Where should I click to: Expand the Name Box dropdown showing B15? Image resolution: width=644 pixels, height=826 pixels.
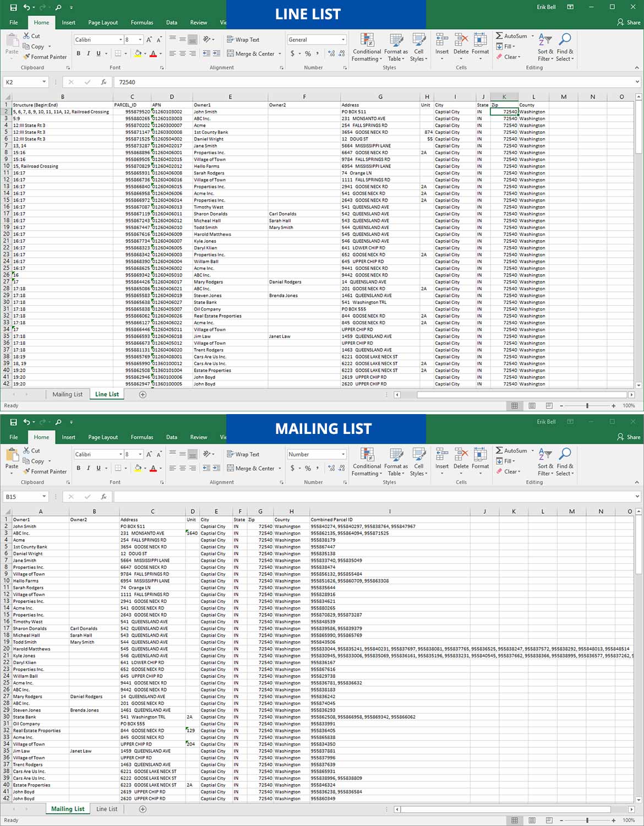coord(44,497)
